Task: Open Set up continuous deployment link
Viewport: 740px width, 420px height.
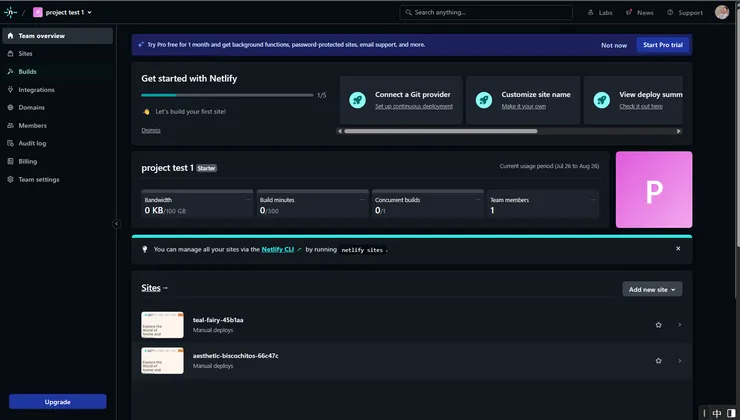Action: coord(414,106)
